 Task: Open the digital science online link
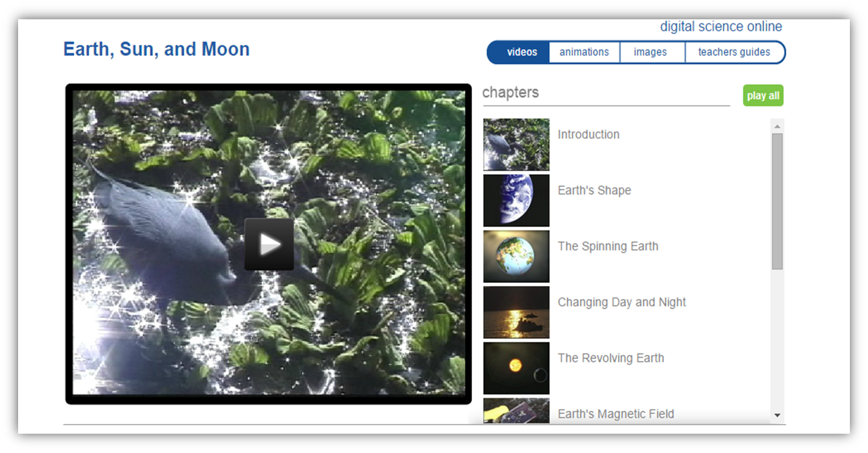(721, 27)
